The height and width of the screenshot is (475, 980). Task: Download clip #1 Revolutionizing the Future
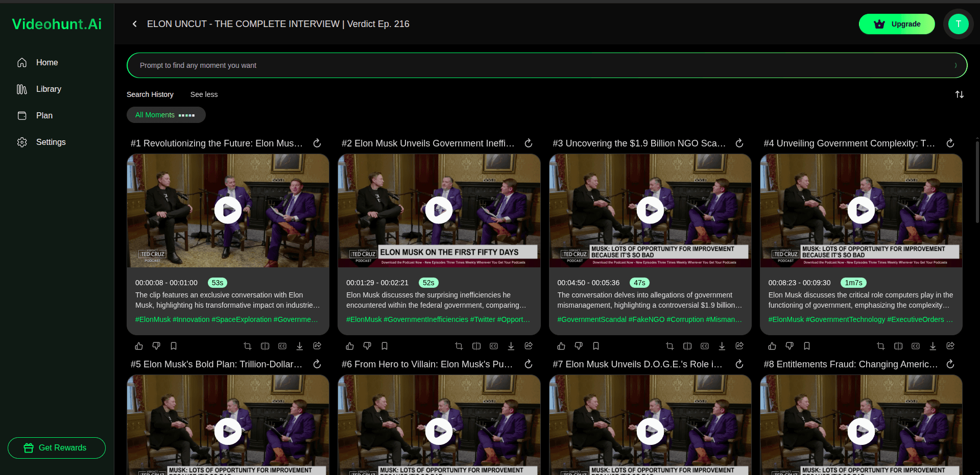300,346
